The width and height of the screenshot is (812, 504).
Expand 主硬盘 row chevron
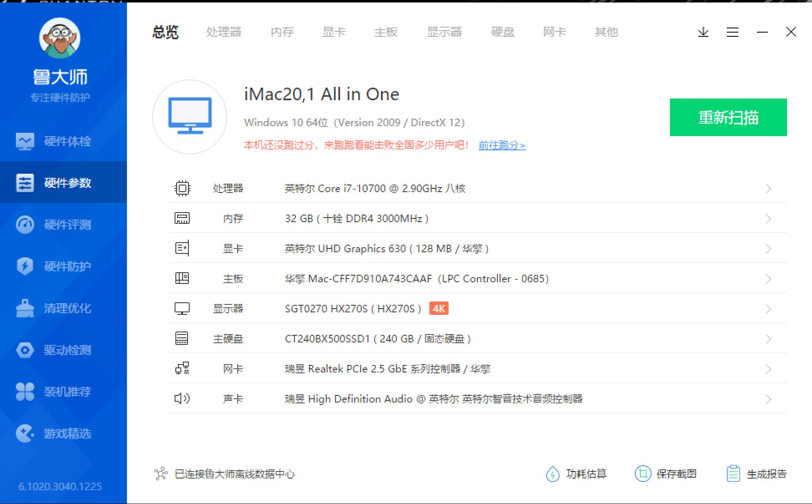[x=768, y=339]
